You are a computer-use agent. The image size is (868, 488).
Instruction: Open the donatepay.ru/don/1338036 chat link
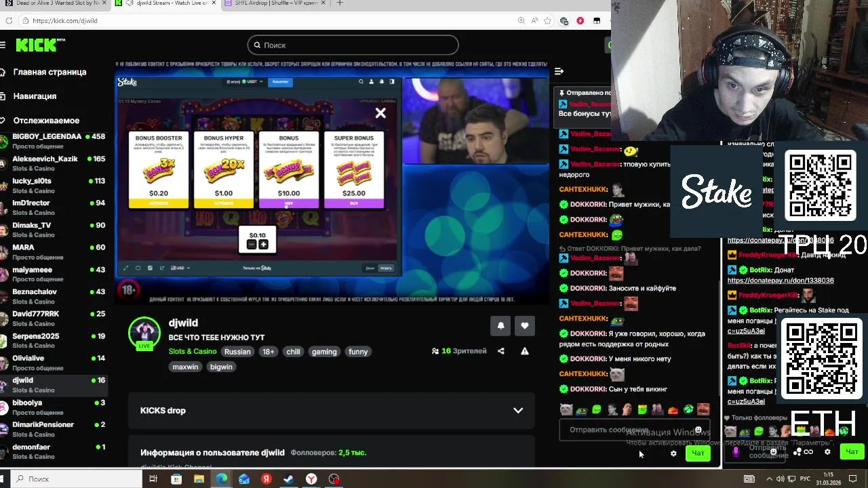tap(781, 281)
